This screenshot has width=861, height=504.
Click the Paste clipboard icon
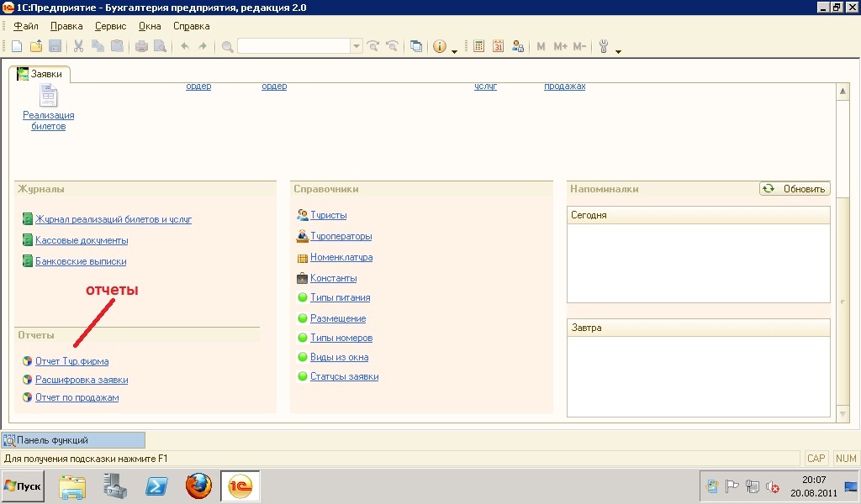click(x=117, y=46)
